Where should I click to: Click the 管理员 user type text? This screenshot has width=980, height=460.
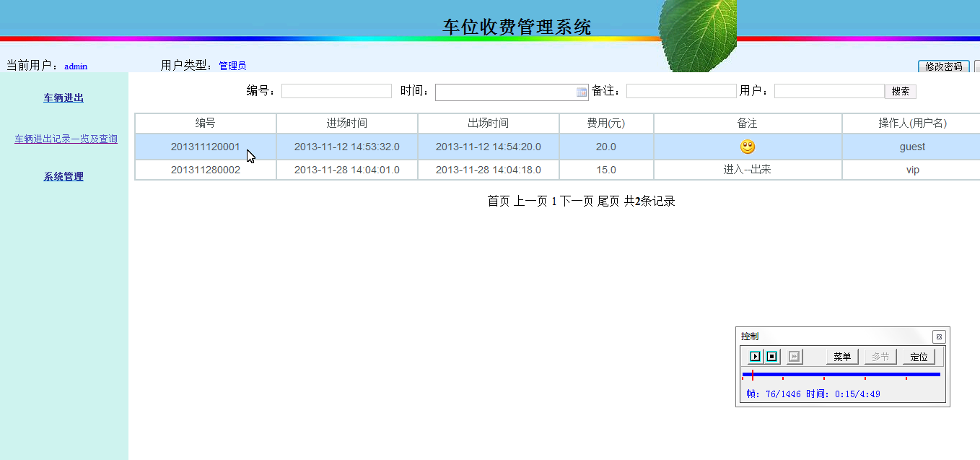232,66
